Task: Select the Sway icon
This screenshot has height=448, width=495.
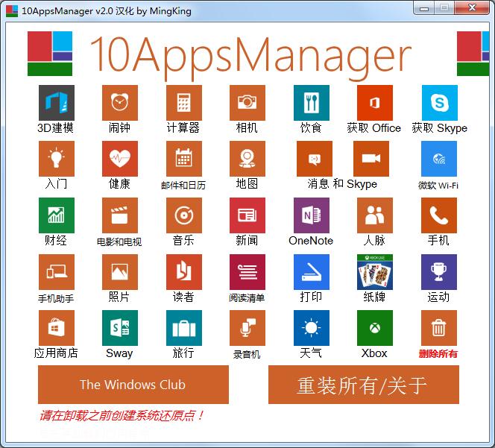Action: [120, 328]
